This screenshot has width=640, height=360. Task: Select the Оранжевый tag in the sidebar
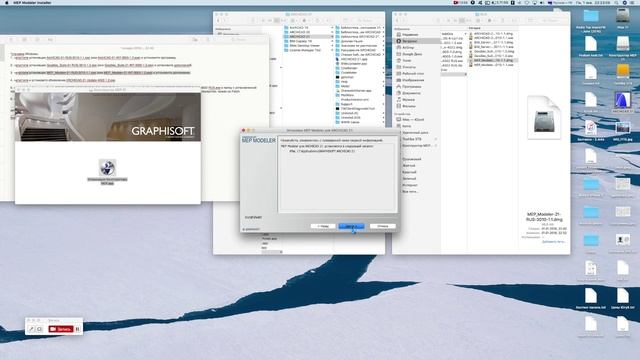tap(411, 159)
